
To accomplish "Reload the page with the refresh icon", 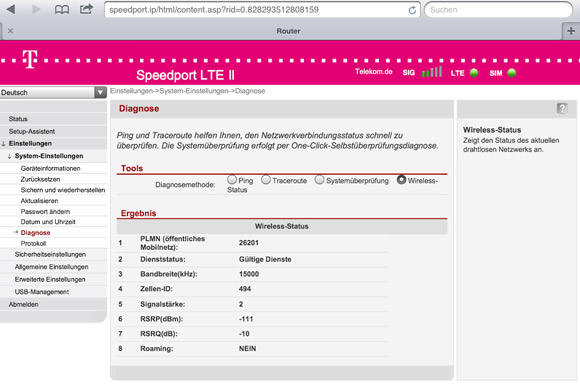I will 412,10.
